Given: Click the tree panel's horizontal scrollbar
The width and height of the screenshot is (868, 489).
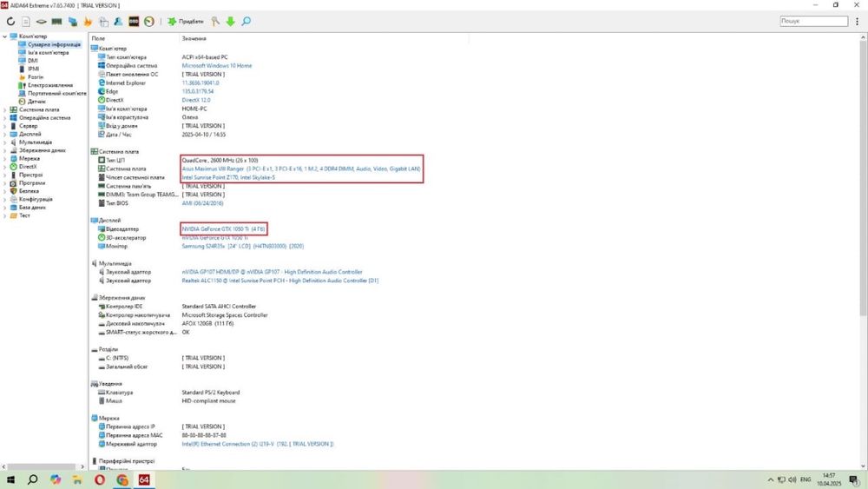Looking at the screenshot, I should (x=42, y=466).
